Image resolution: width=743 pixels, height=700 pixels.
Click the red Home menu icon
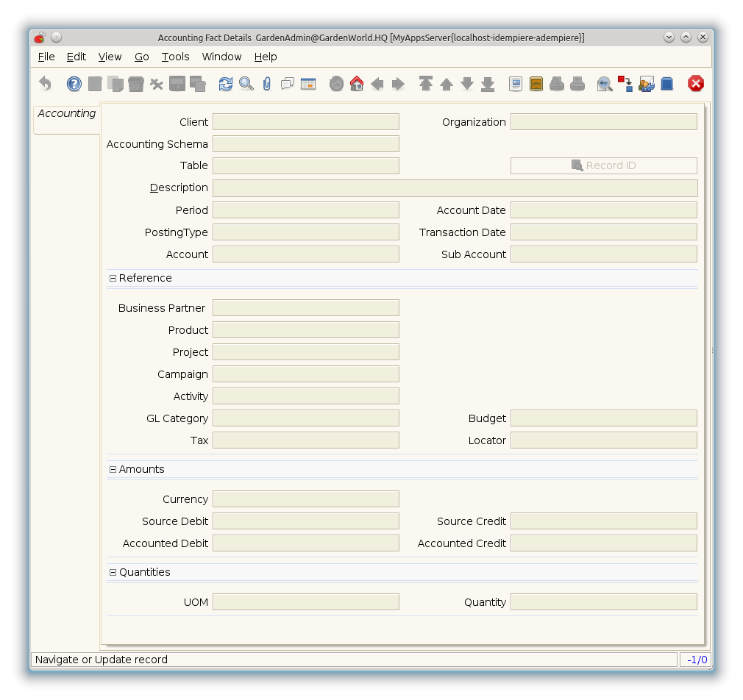[357, 84]
